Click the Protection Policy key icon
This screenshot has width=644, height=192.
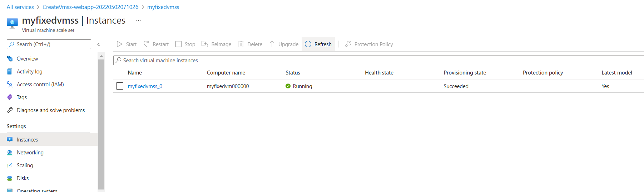348,44
